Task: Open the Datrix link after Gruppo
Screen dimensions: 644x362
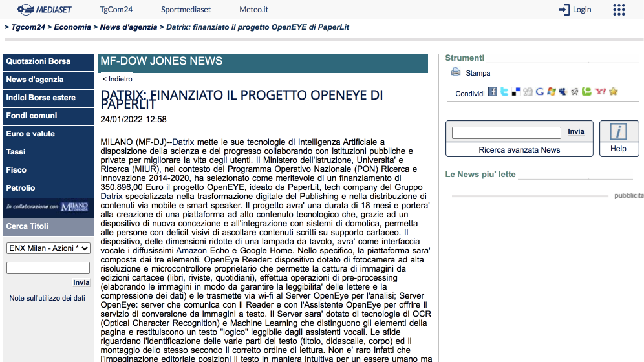Action: click(x=112, y=196)
